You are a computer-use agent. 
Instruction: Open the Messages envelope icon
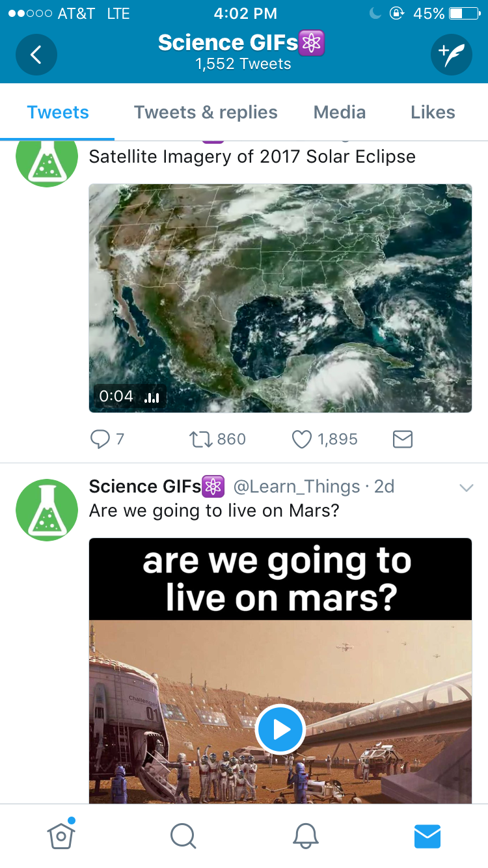click(427, 835)
